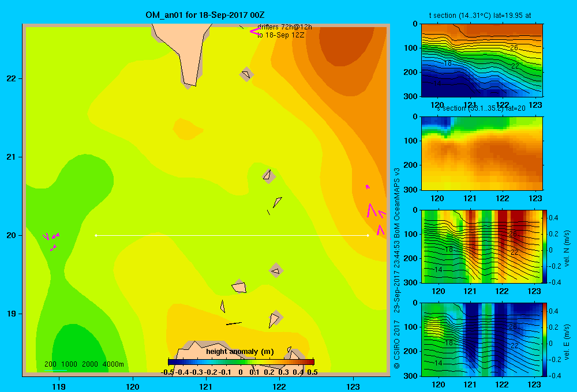
Task: Select the east endpoint of the white section line
Action: (x=368, y=235)
